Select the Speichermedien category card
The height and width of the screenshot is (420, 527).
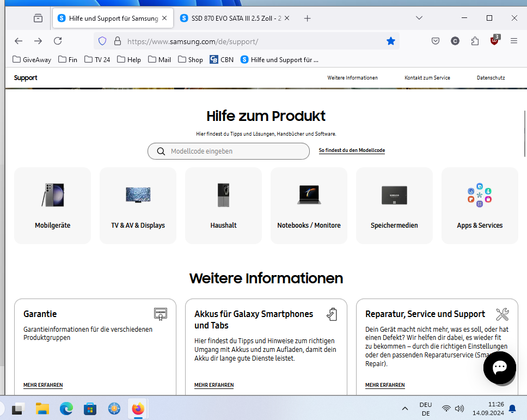394,205
